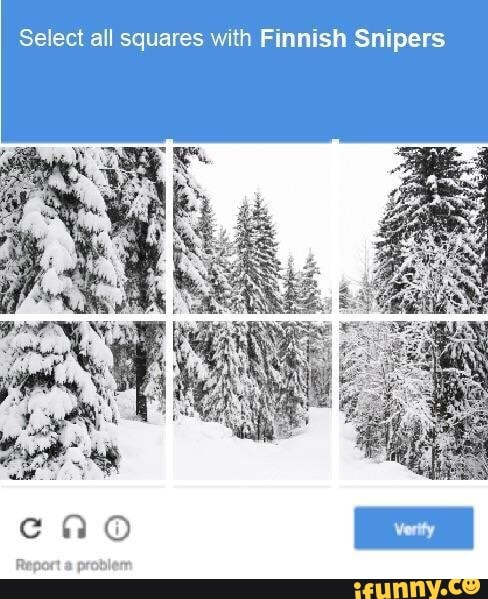
Task: Click the Finnish Snipers instruction text
Action: coord(352,39)
